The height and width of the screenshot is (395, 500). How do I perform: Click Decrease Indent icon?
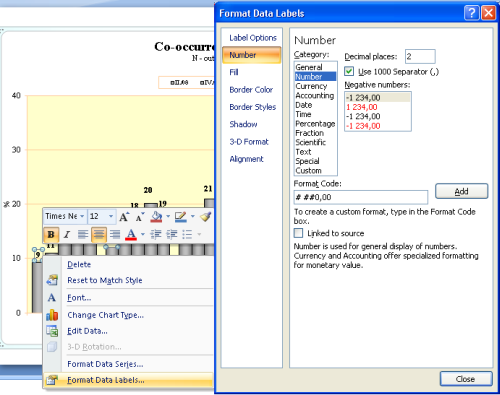pos(156,235)
